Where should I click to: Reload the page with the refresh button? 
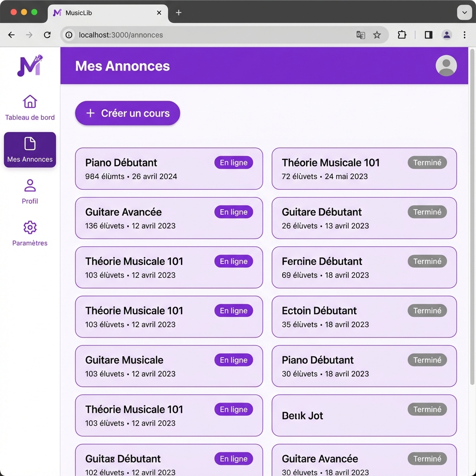point(47,35)
